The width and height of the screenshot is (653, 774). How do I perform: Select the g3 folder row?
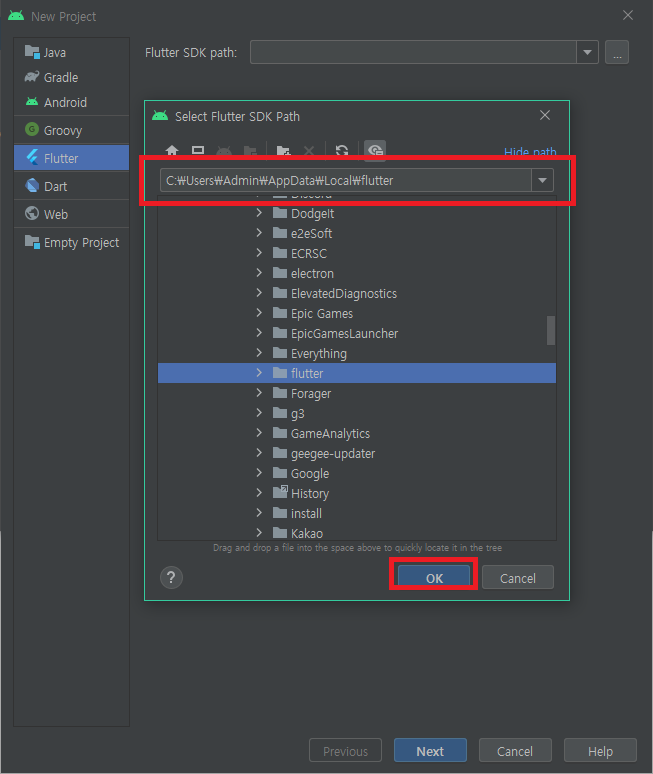point(356,413)
